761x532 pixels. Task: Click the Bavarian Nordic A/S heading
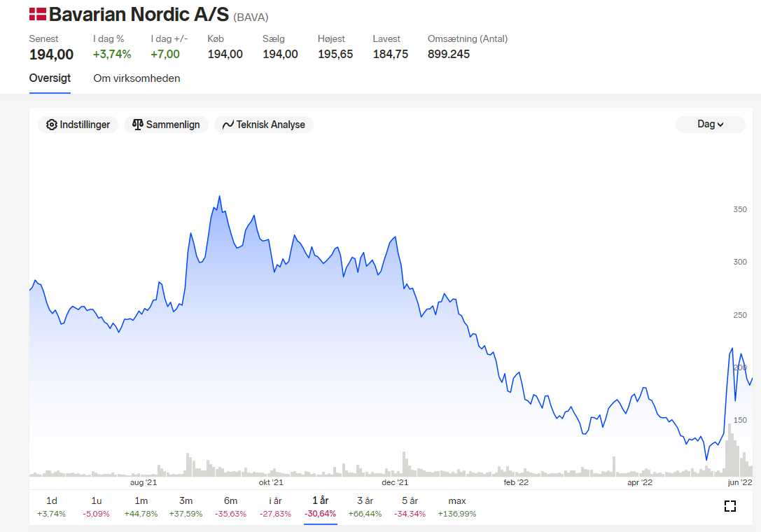(x=139, y=15)
